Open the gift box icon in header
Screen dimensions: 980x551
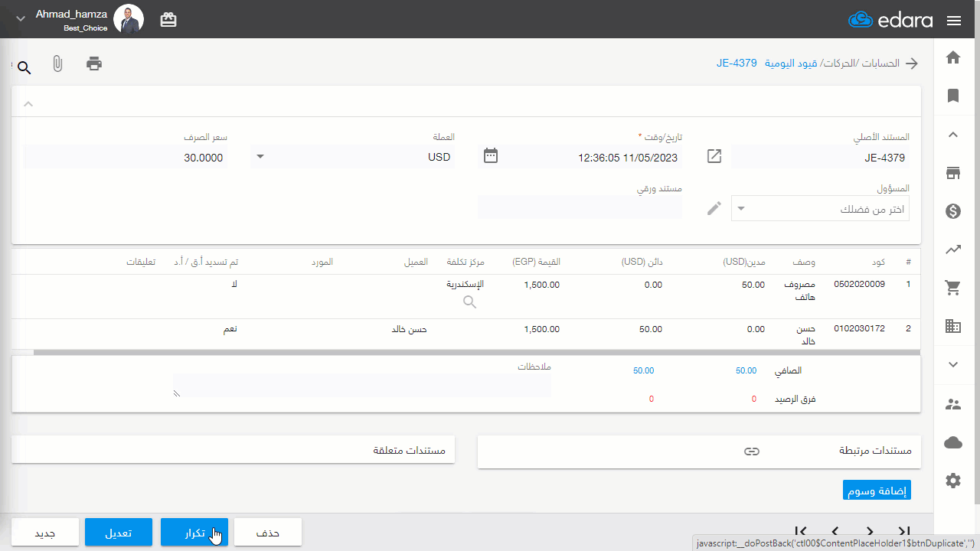[x=168, y=21]
